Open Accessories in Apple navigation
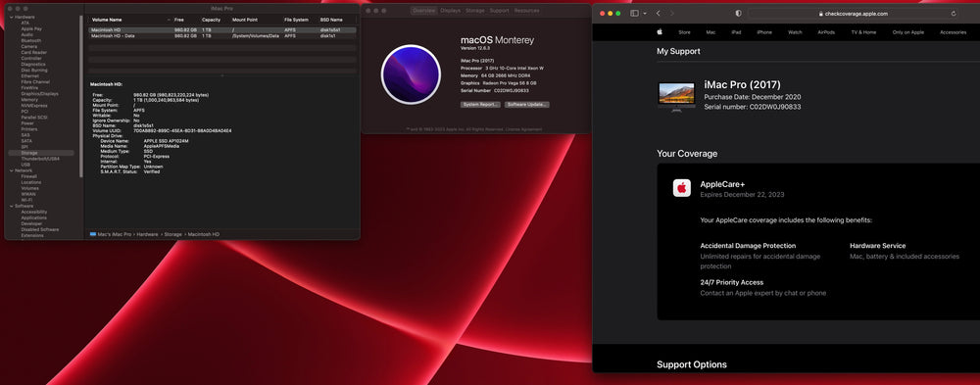This screenshot has width=980, height=385. click(x=954, y=32)
